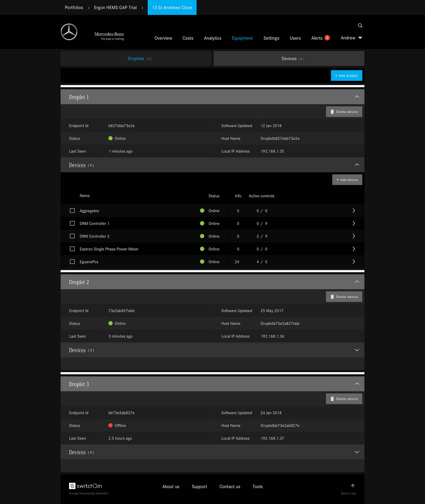Delete device for Droplet 3

tap(344, 399)
